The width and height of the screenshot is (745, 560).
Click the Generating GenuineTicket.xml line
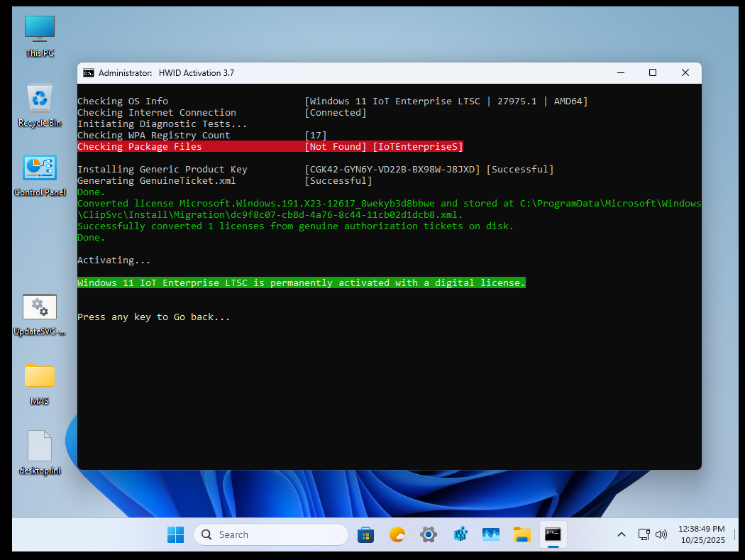225,181
